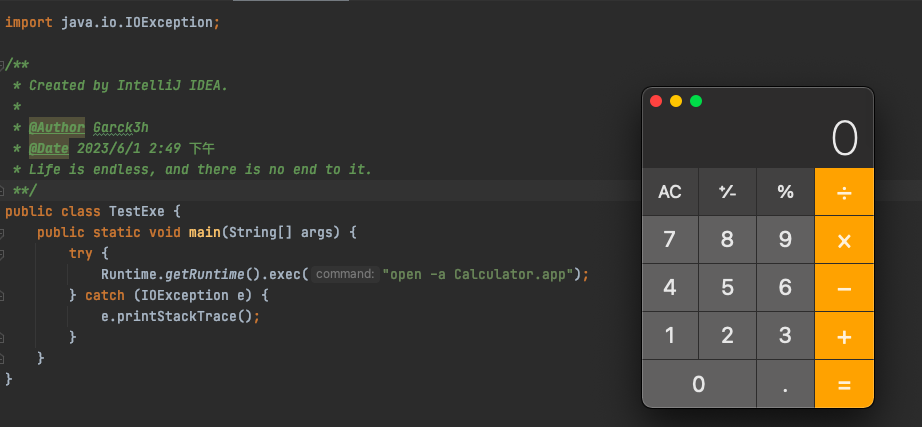922x427 pixels.
Task: Click "Created by IntelliJ IDEA." comment
Action: [128, 85]
